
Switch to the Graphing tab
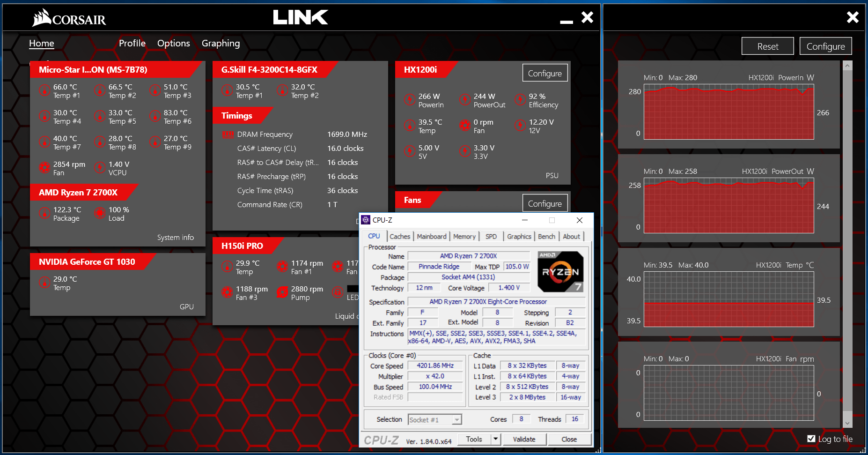pos(221,43)
